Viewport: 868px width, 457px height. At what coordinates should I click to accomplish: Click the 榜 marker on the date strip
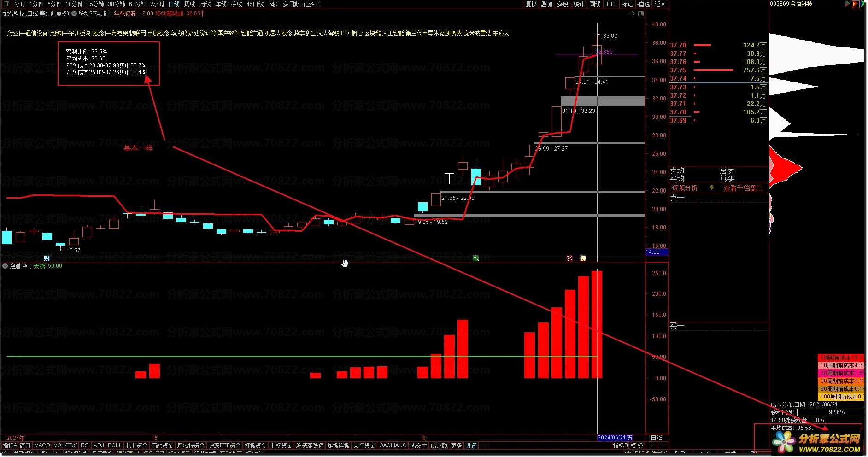[583, 258]
